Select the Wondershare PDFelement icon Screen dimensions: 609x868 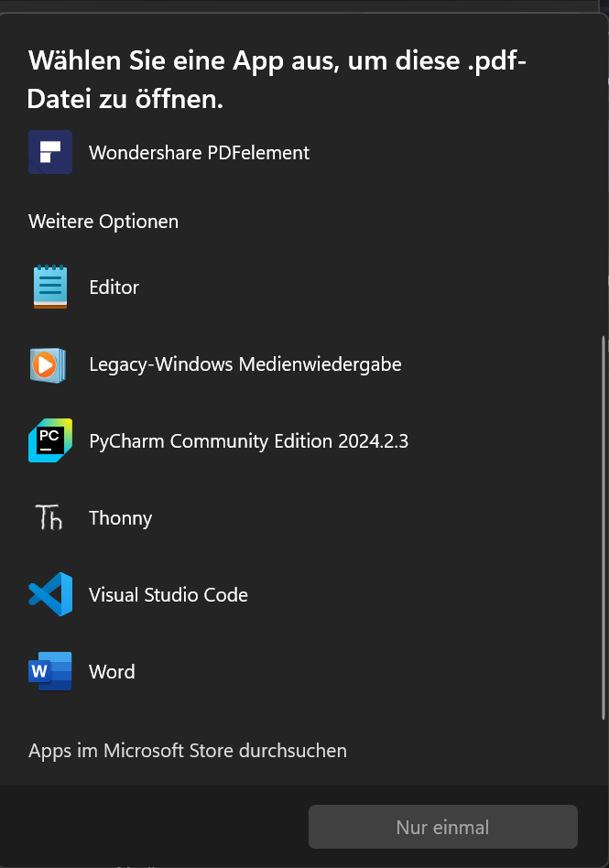(x=50, y=152)
